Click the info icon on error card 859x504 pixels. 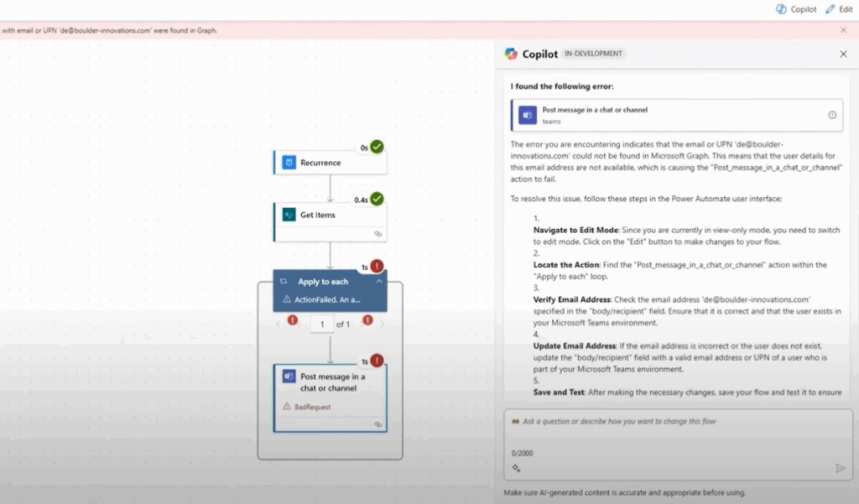[832, 115]
